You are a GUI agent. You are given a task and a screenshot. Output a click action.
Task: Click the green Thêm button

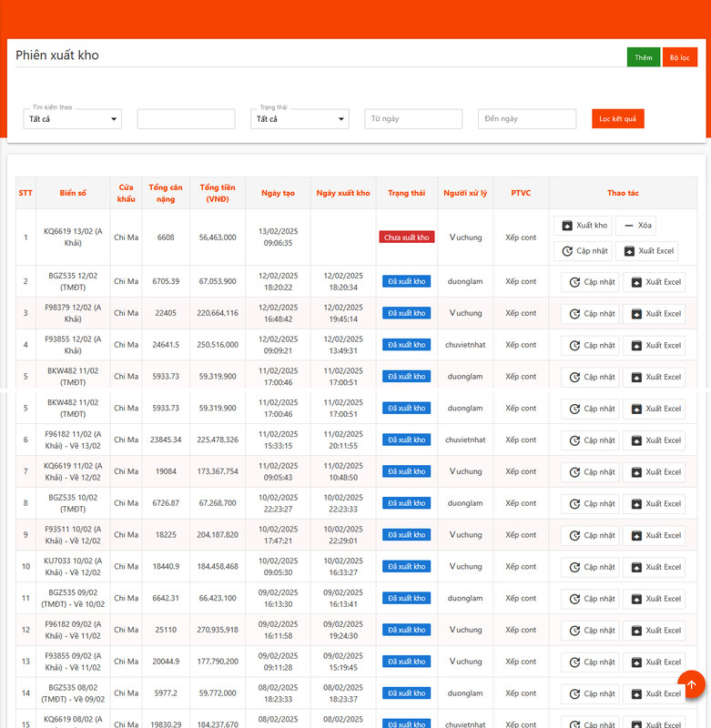(644, 57)
